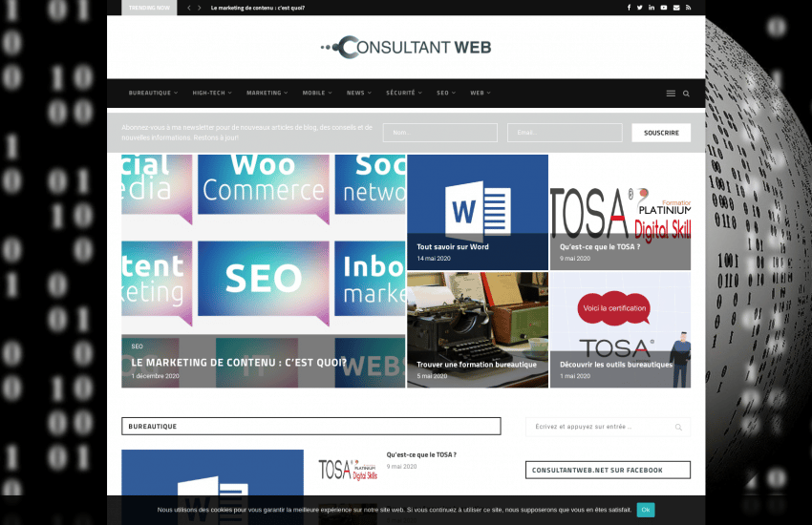Click the 1 mai 2020 date
The image size is (812, 525).
coord(575,376)
